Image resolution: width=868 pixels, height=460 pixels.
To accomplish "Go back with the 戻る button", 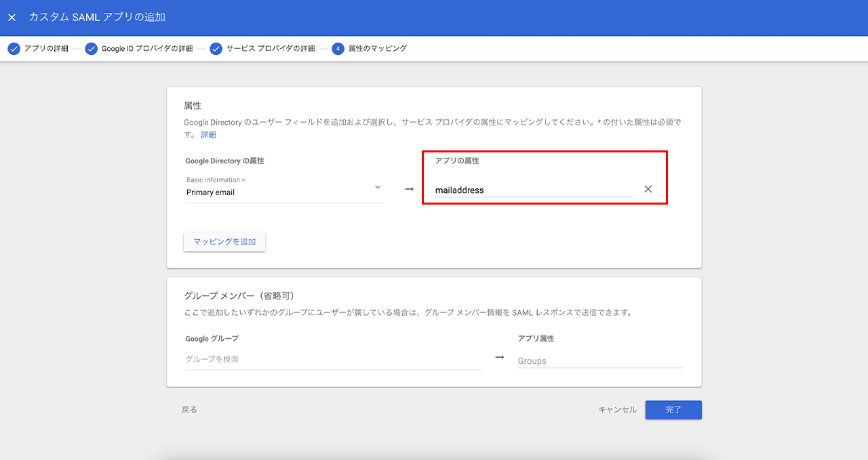I will point(189,410).
